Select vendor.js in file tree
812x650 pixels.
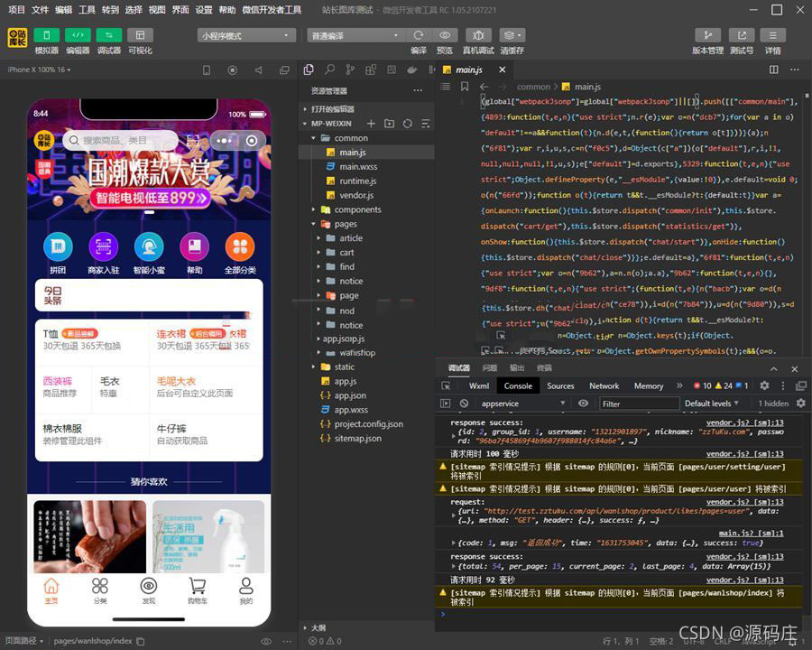click(356, 195)
